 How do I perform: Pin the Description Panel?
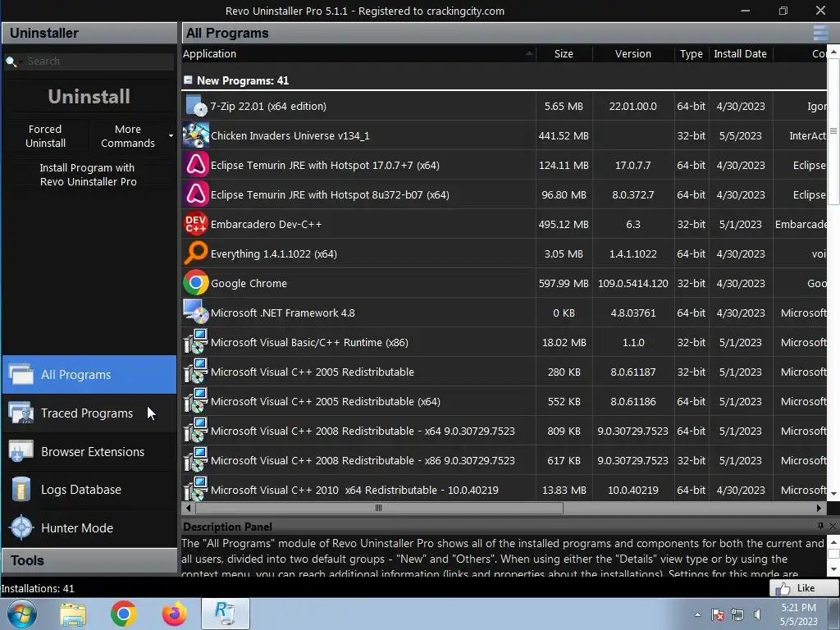click(x=820, y=526)
